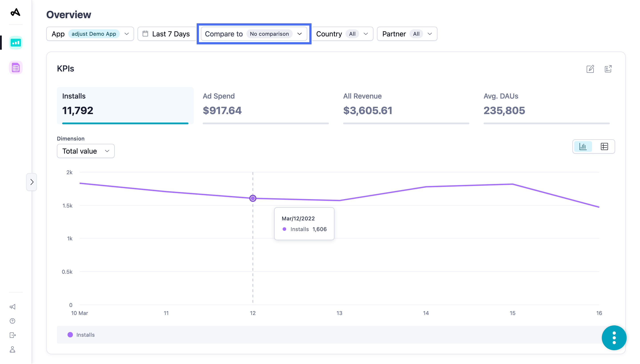
Task: Open the Country filter dropdown
Action: coord(342,34)
